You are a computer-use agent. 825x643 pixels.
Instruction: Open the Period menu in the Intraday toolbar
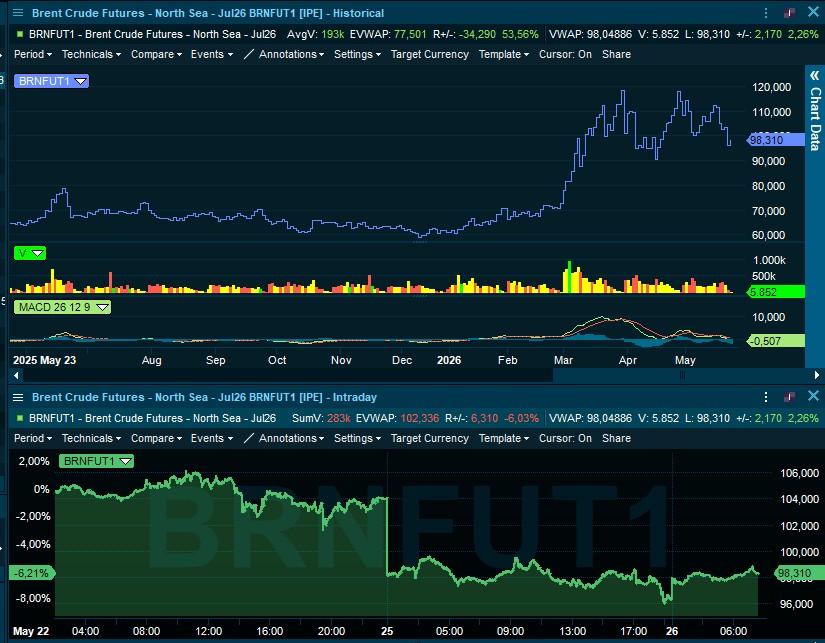(x=33, y=438)
